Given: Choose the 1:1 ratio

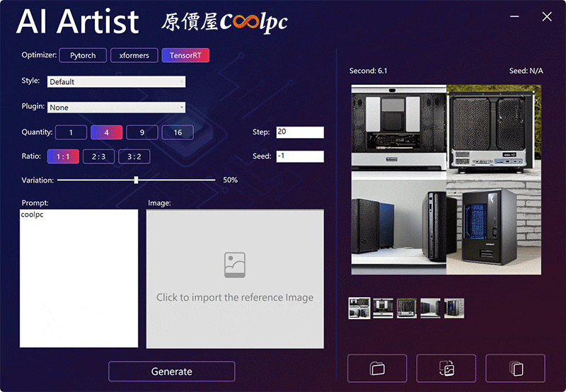Looking at the screenshot, I should click(63, 156).
